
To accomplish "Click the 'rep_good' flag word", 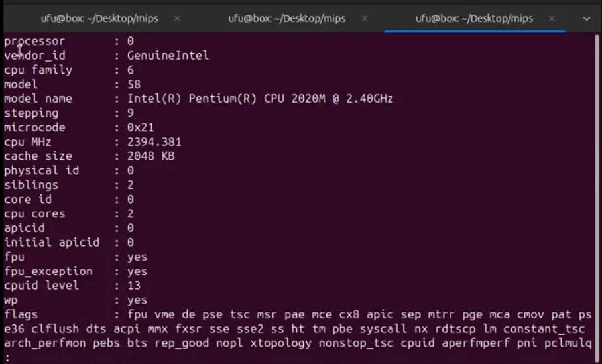I will 182,343.
